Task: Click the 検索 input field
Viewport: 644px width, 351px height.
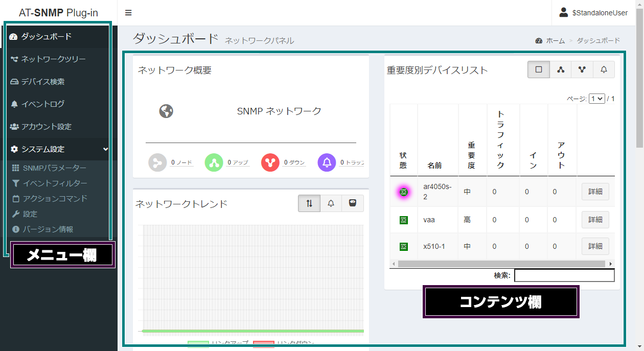Action: (x=564, y=275)
